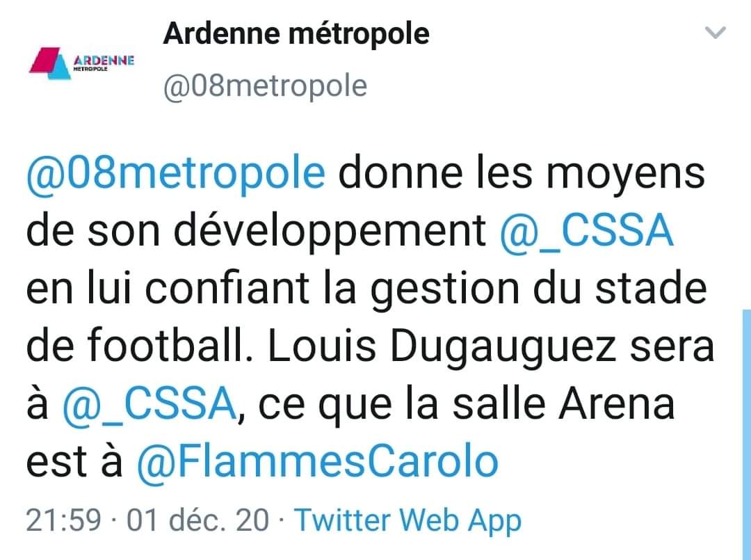Viewport: 751px width, 560px height.
Task: Open the Ardenne Métropole profile avatar
Action: pos(81,63)
